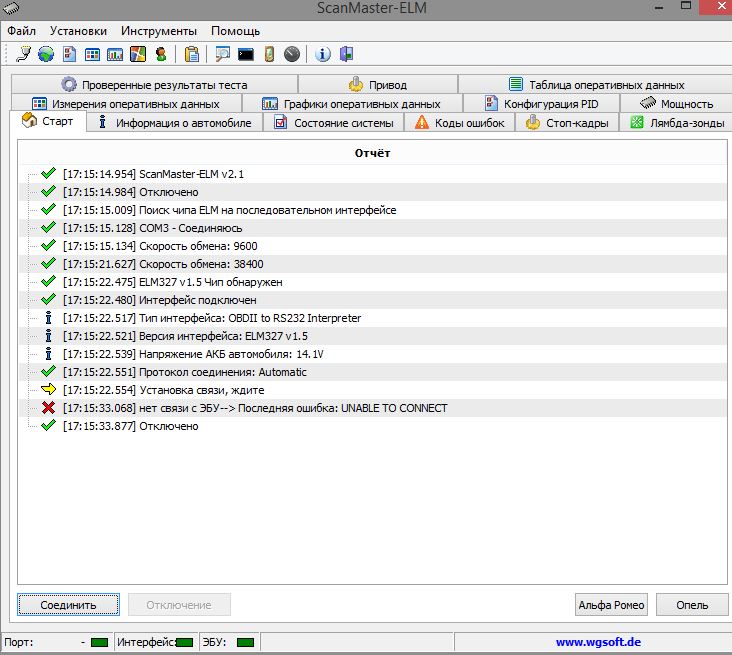Open the Стоп-кадры tab

coord(567,123)
